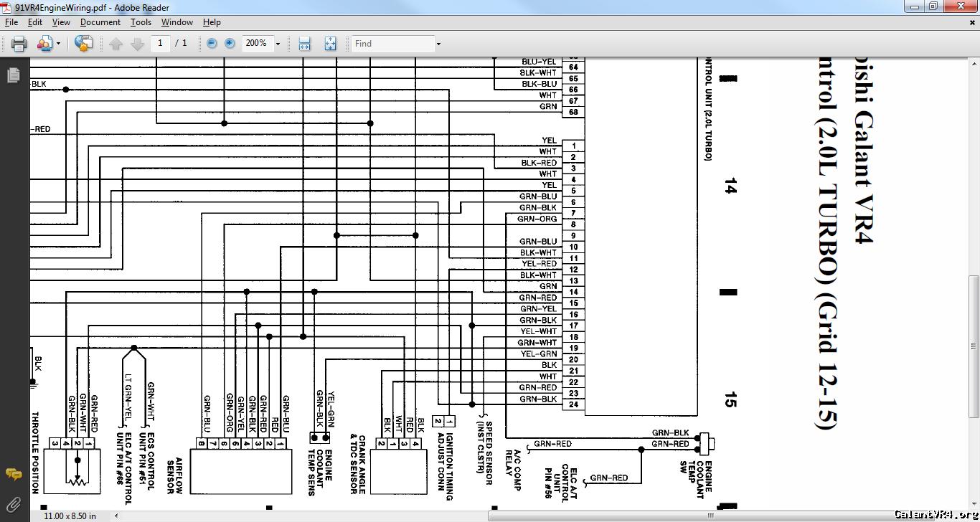Go to previous page with up arrow
This screenshot has height=522, width=980.
(x=116, y=44)
